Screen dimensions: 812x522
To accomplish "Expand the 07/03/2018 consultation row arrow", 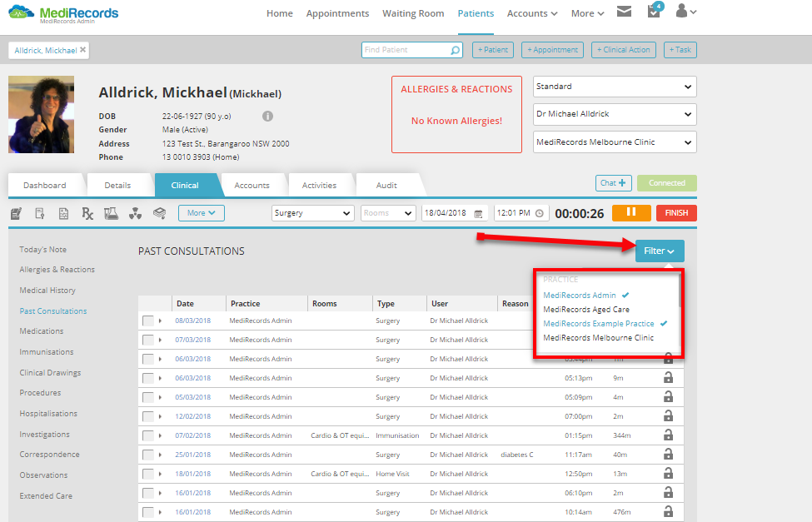I will click(160, 341).
